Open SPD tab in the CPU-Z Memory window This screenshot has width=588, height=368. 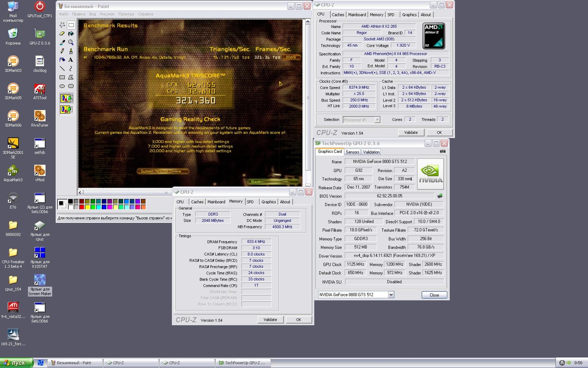point(250,202)
